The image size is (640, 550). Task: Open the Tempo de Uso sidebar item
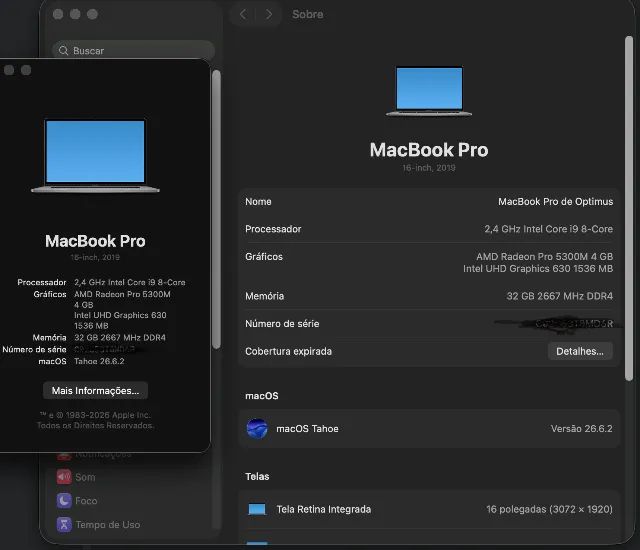(x=98, y=525)
